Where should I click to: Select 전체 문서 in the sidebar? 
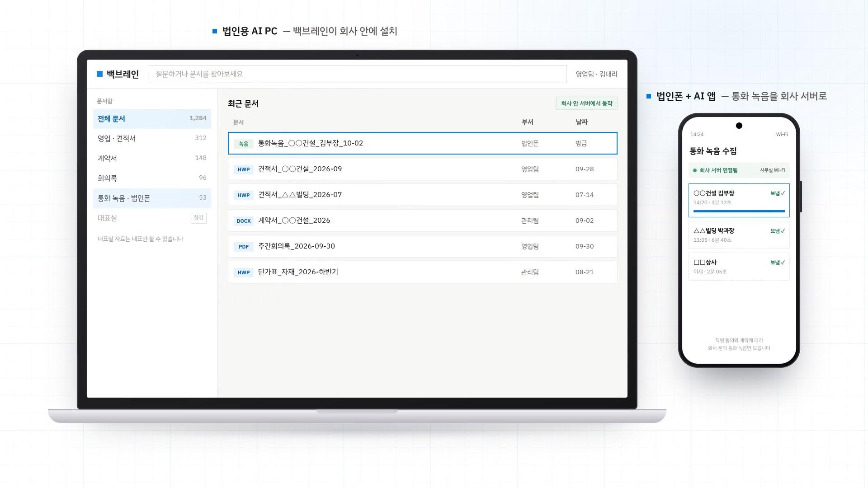pyautogui.click(x=152, y=119)
